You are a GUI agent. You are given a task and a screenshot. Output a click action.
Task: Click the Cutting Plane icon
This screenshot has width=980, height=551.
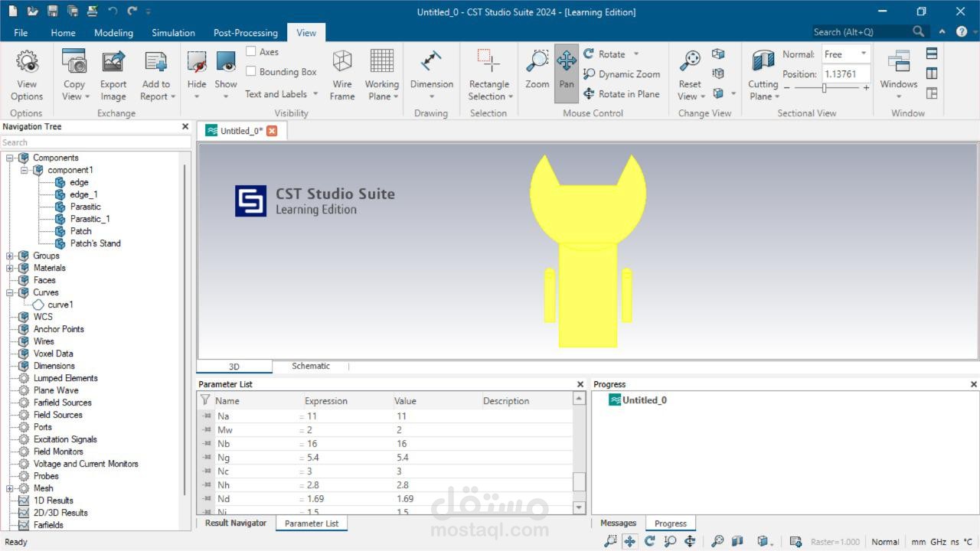(x=763, y=61)
